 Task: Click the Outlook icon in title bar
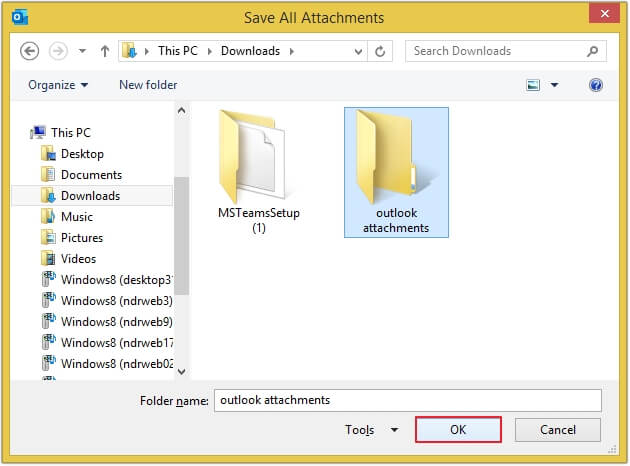pyautogui.click(x=20, y=18)
